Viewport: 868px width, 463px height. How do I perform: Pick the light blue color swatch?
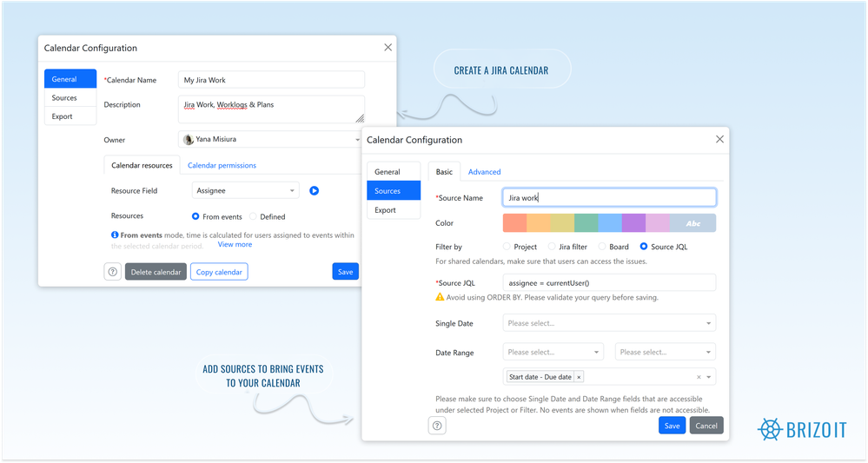coord(610,223)
